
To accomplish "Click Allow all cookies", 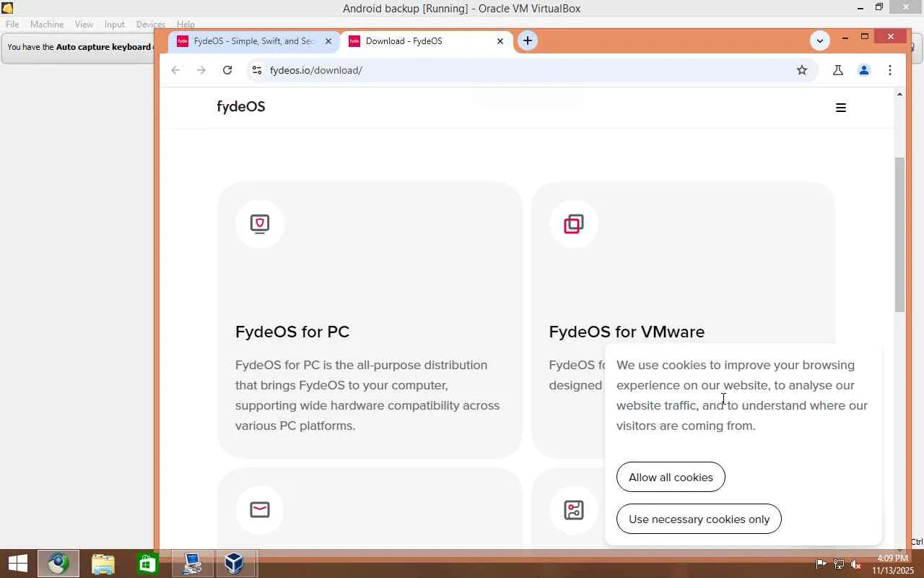I will coord(671,477).
